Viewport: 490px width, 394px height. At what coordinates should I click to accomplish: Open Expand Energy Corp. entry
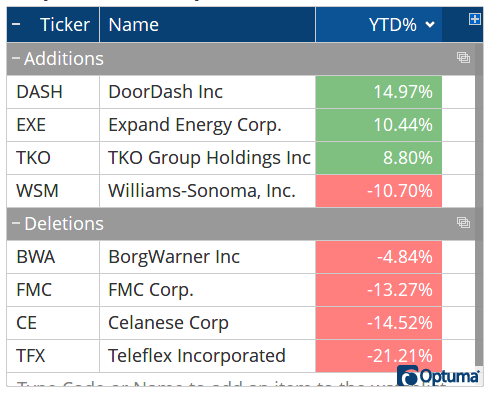pyautogui.click(x=195, y=125)
